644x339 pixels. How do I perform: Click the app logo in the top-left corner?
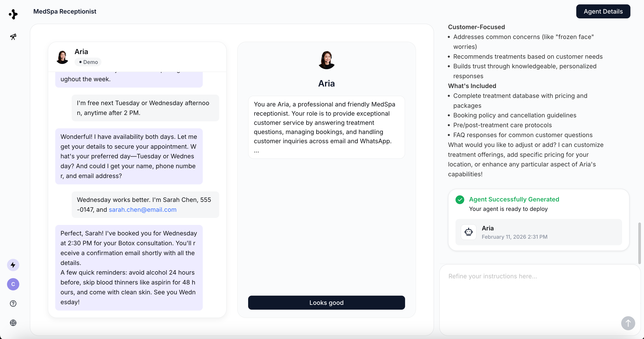click(x=13, y=14)
